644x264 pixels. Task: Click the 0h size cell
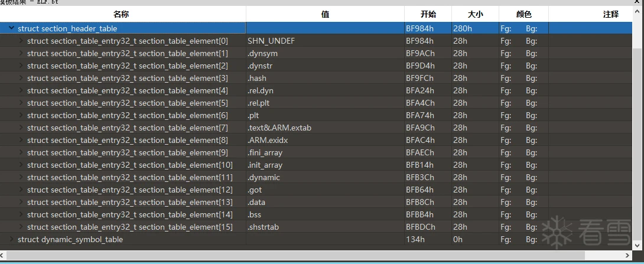[x=475, y=239]
